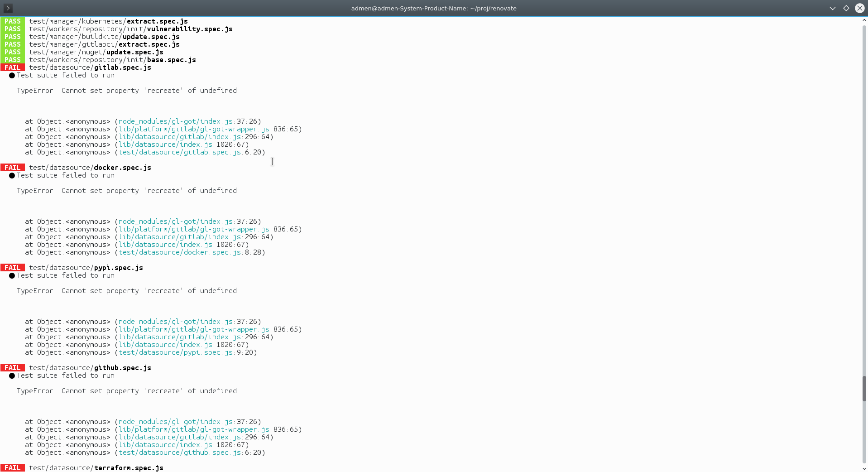Click the FAIL badge for docker.spec.js
Image resolution: width=868 pixels, height=472 pixels.
click(x=13, y=168)
